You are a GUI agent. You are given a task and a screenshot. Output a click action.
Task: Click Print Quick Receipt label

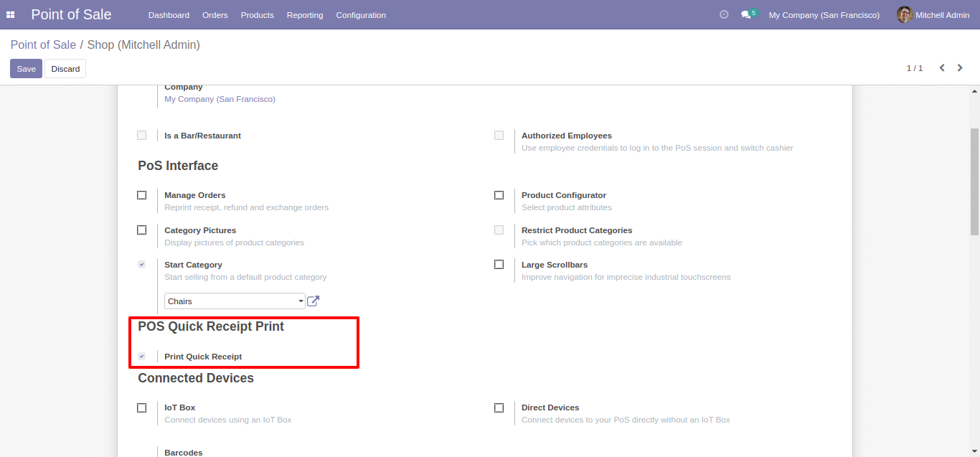point(203,357)
